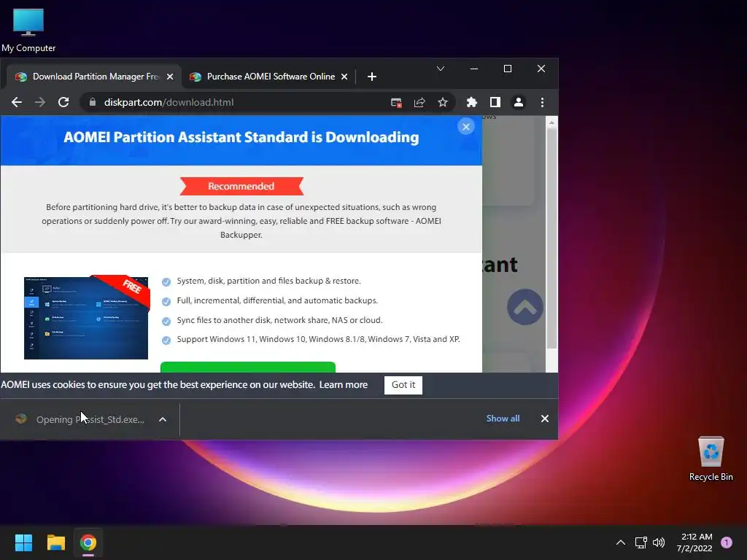Close the AOMEI downloading popup
This screenshot has height=560, width=747.
[x=466, y=127]
